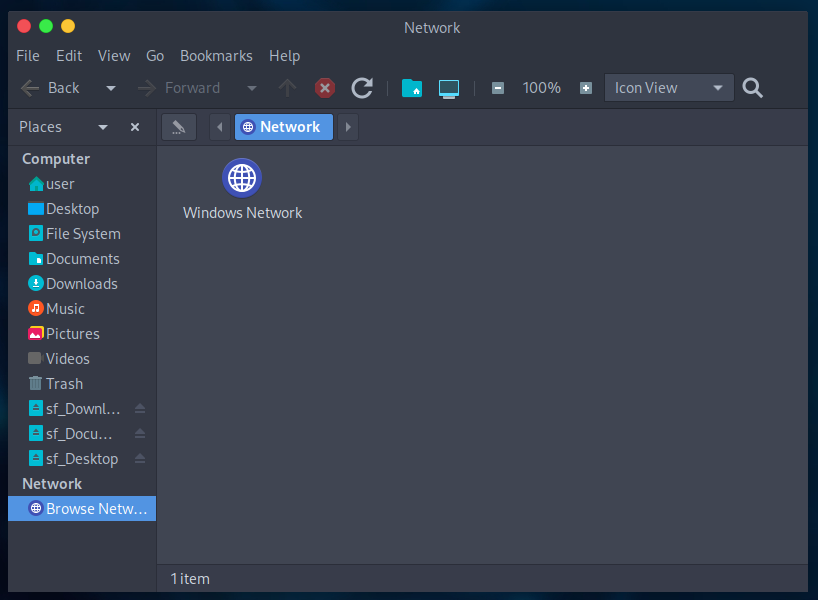The height and width of the screenshot is (600, 818).
Task: Eject the sf_Downl... volume
Action: pos(140,409)
